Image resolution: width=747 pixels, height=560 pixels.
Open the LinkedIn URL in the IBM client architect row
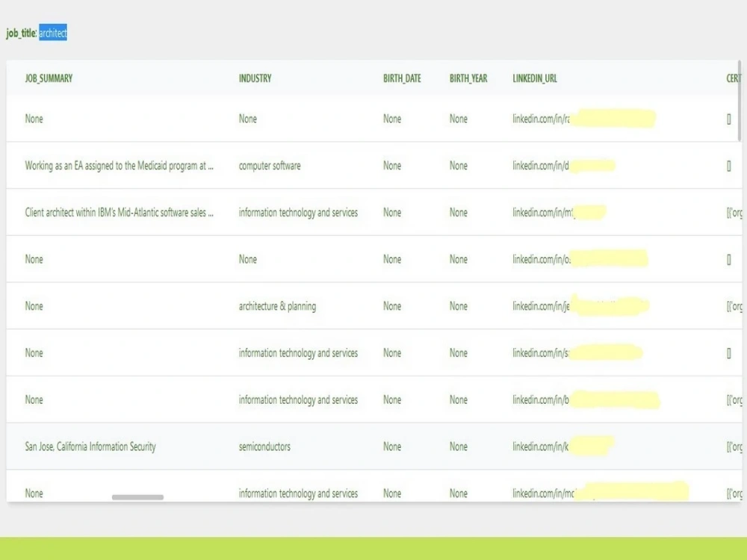pyautogui.click(x=560, y=212)
